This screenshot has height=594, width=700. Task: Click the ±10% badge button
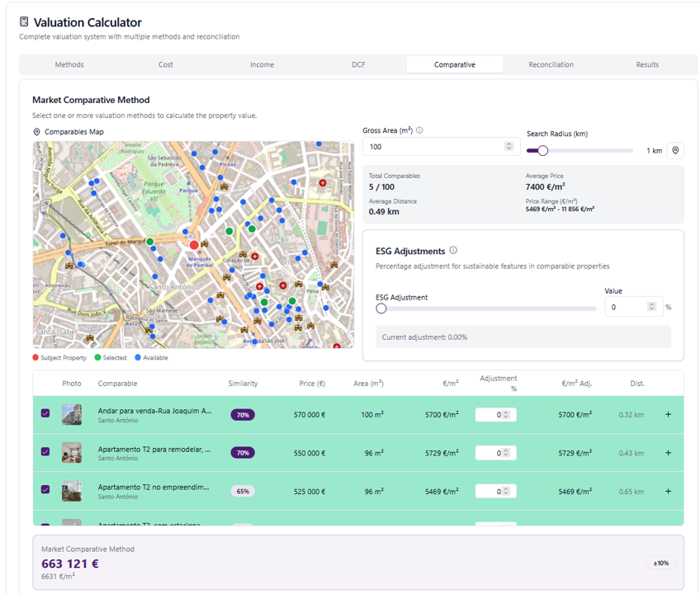coord(660,563)
